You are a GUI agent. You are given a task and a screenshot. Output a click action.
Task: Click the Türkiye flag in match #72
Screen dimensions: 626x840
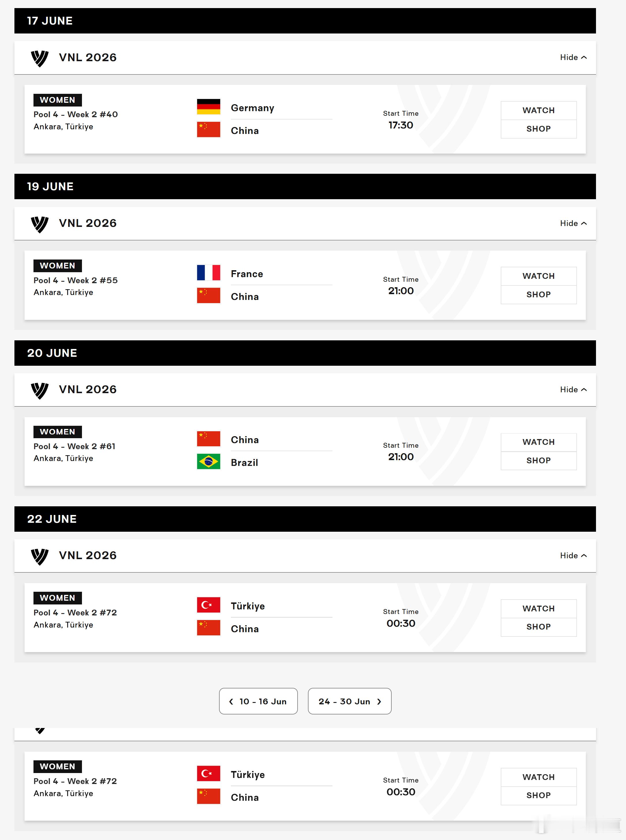(208, 605)
